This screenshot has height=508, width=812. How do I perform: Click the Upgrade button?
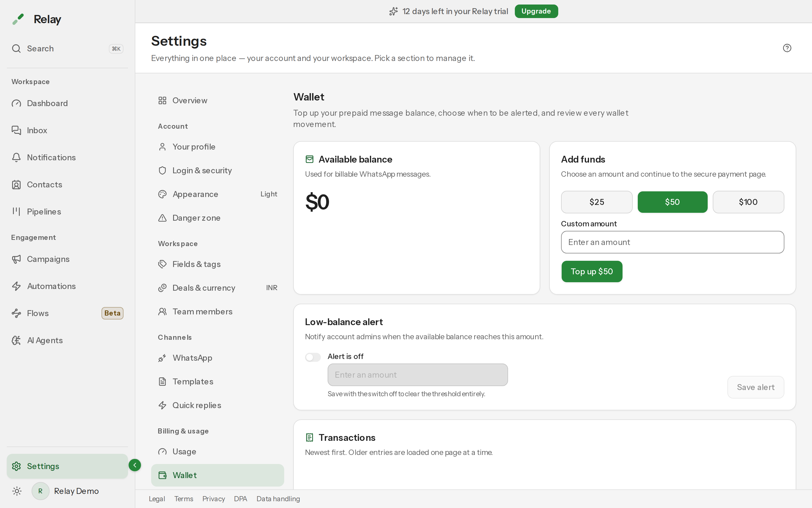tap(536, 11)
